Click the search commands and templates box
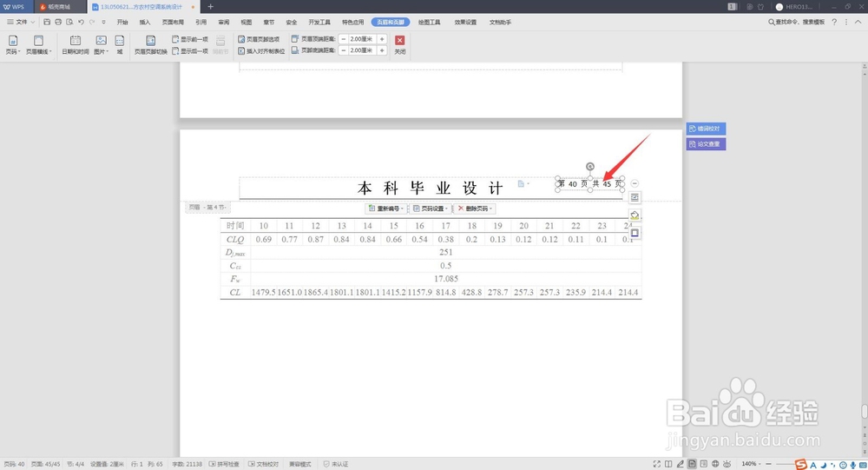Screen dimensions: 868x470 tap(796, 23)
